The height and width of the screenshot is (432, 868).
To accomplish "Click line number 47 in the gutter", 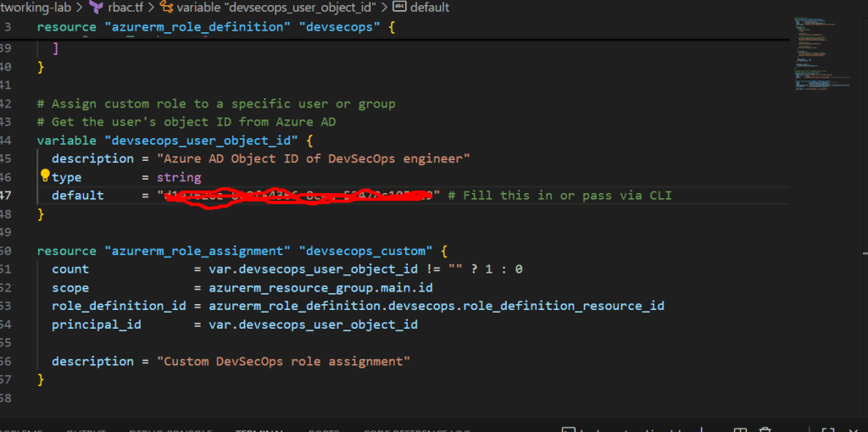I will pyautogui.click(x=7, y=196).
